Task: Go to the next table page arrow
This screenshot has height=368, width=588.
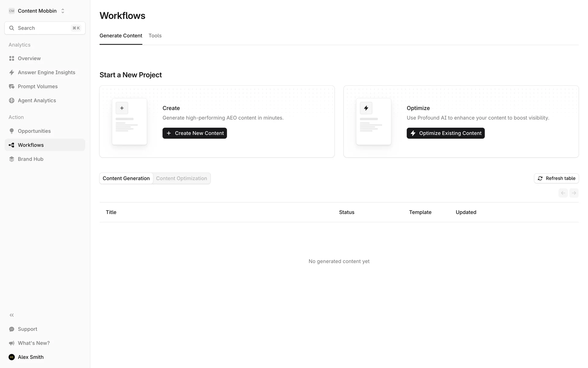Action: click(x=574, y=193)
